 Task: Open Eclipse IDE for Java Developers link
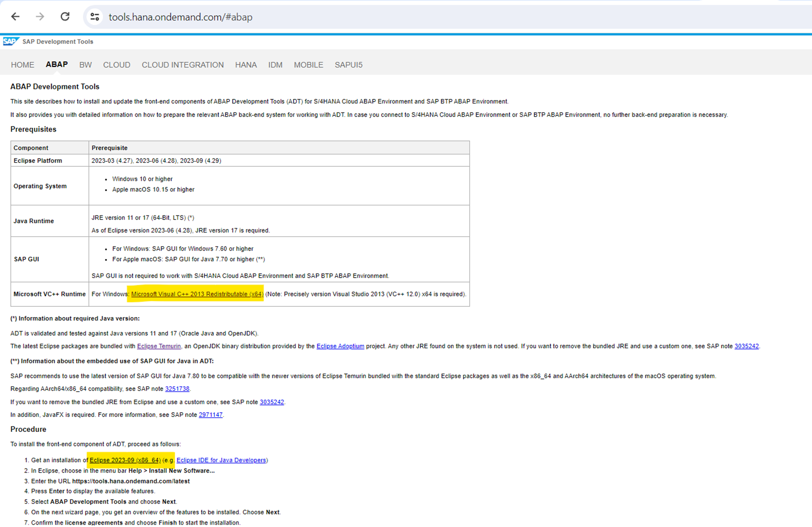point(221,460)
